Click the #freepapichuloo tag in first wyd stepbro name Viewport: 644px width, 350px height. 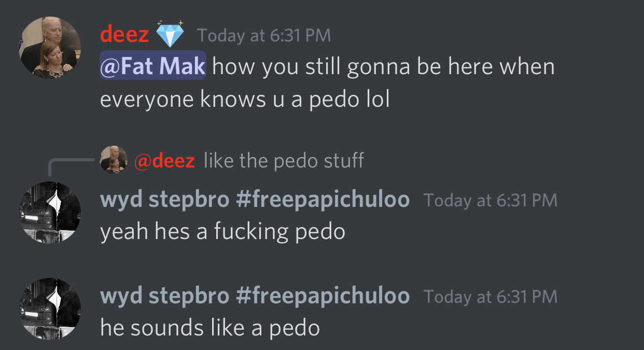(x=323, y=200)
